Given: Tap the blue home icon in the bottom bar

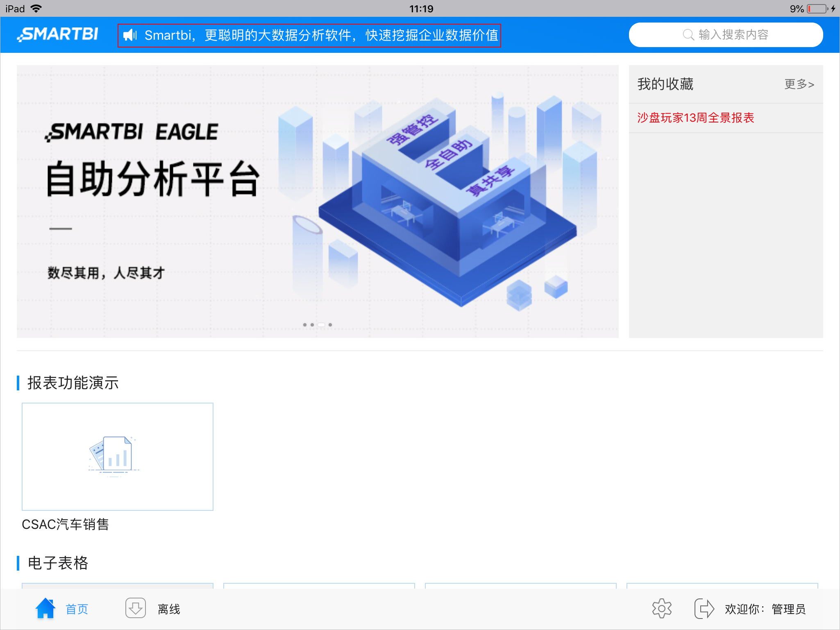Looking at the screenshot, I should pos(45,608).
